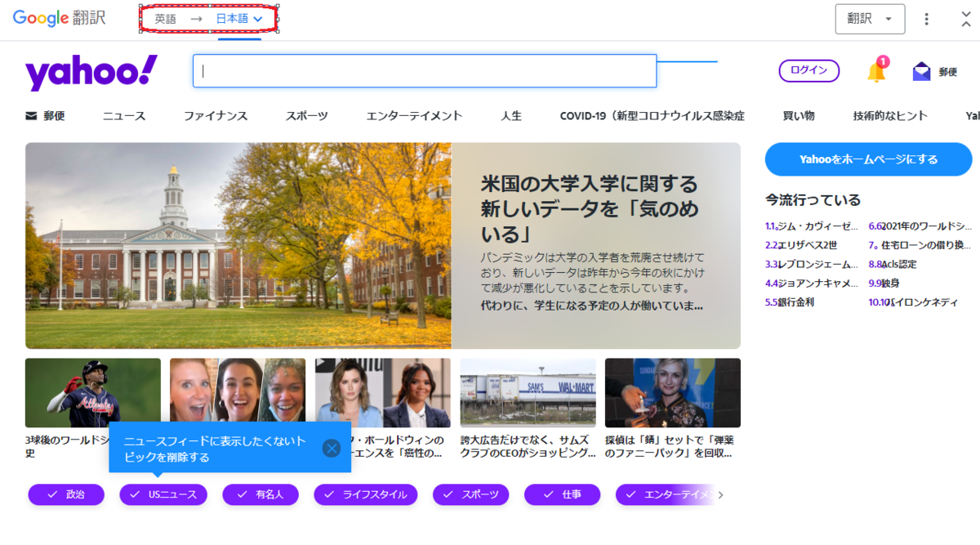The image size is (980, 545).
Task: Open the 郵便 link beside the envelope
Action: [x=947, y=72]
